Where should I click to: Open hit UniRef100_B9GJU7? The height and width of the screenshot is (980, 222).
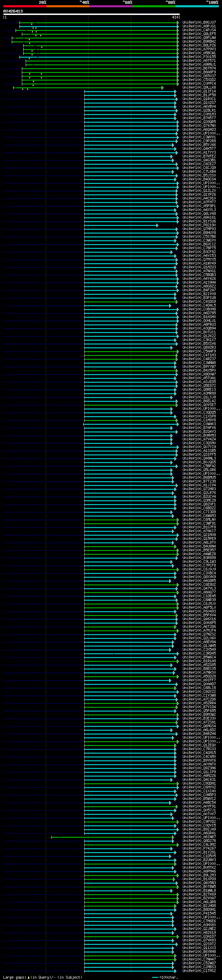(199, 23)
